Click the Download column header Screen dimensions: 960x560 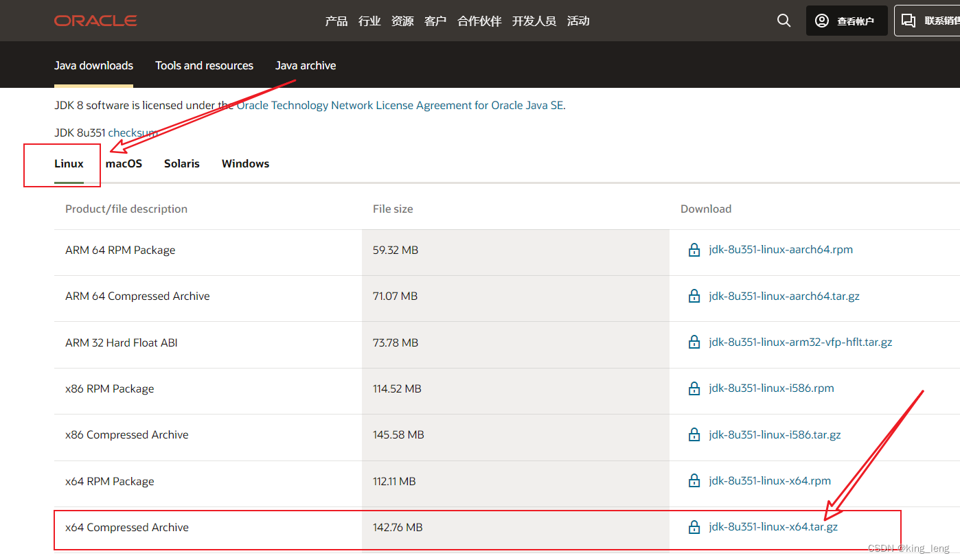coord(706,209)
